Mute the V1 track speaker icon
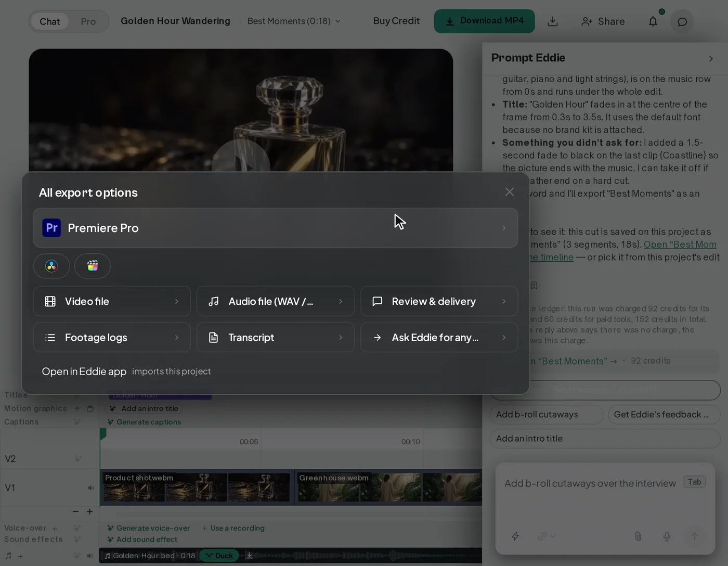Image resolution: width=728 pixels, height=566 pixels. pos(90,488)
